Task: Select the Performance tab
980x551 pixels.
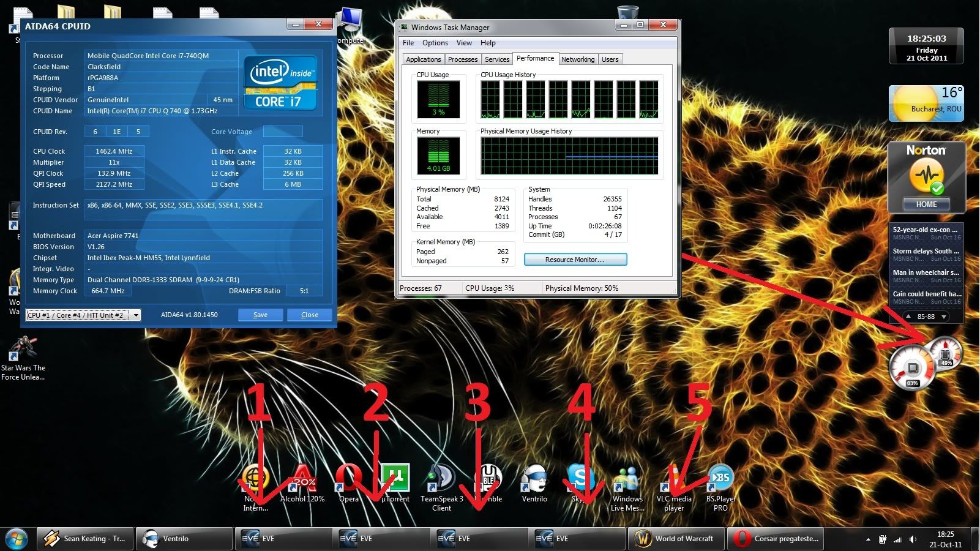Action: coord(535,58)
